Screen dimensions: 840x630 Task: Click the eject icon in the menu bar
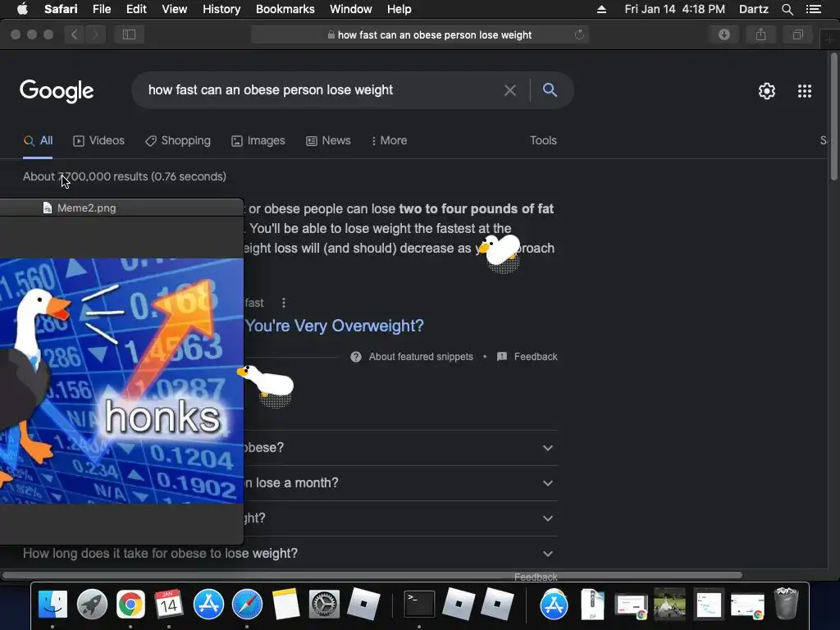601,9
